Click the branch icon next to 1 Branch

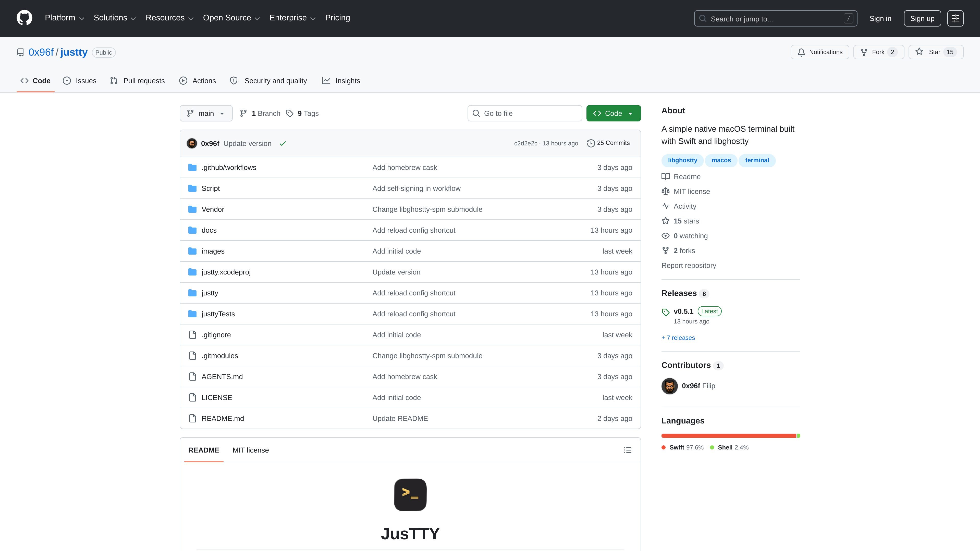click(x=243, y=113)
